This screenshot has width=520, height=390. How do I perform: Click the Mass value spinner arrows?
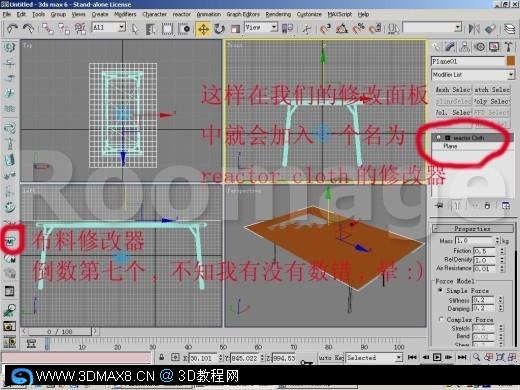(497, 240)
